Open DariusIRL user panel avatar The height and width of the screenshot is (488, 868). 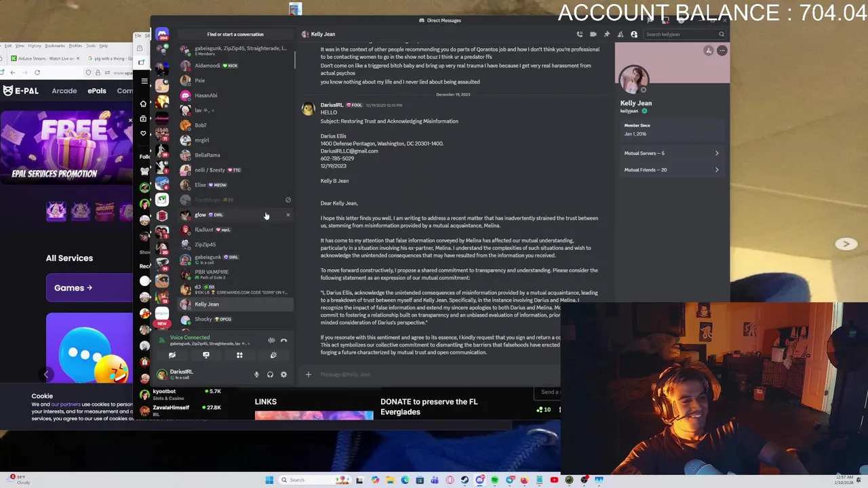point(162,374)
